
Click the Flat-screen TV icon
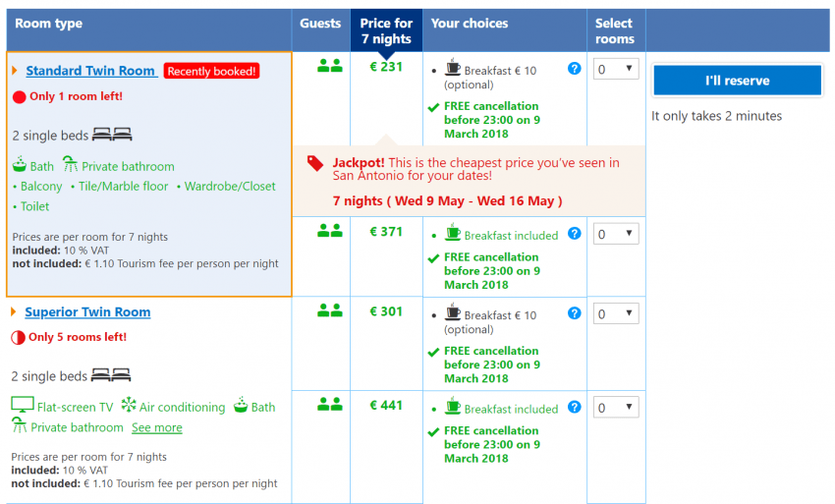(x=22, y=406)
